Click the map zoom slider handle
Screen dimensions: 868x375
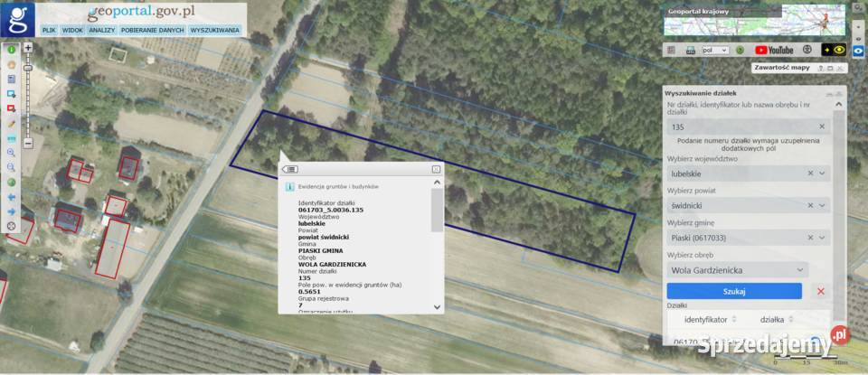coord(28,68)
